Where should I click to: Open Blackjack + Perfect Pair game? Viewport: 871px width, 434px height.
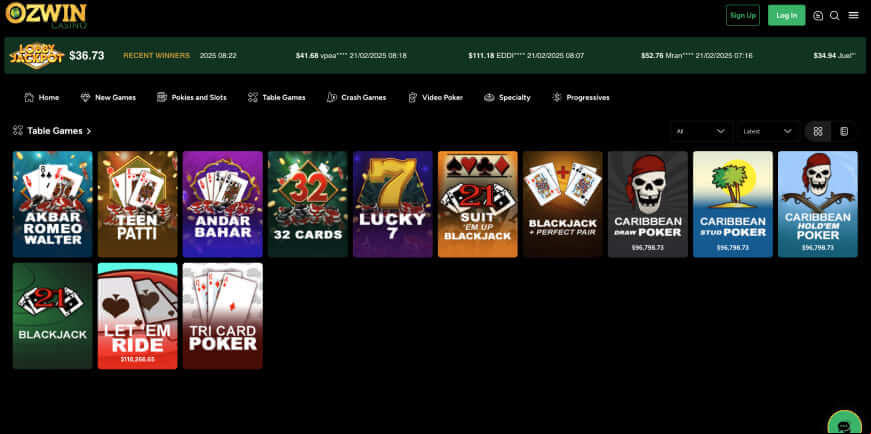click(x=563, y=204)
